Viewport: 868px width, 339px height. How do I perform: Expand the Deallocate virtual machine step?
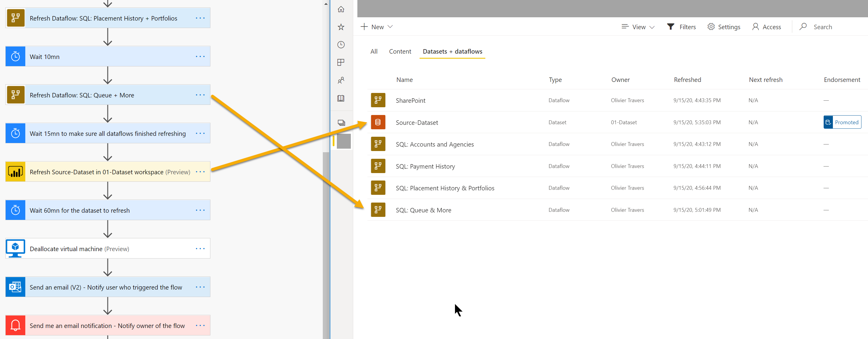[x=108, y=249]
